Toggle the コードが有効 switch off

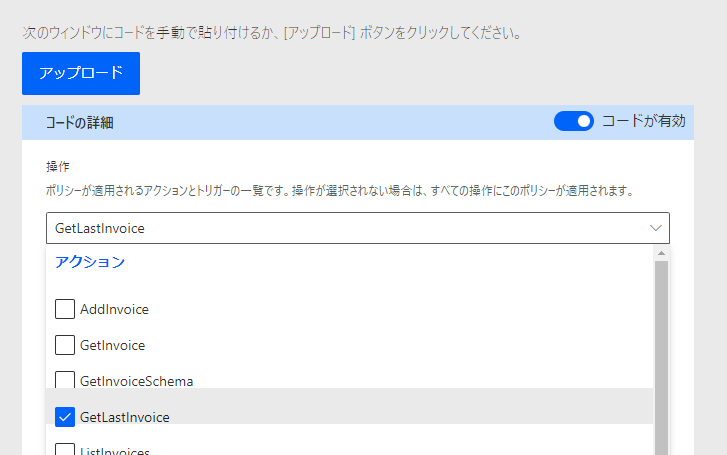point(574,121)
